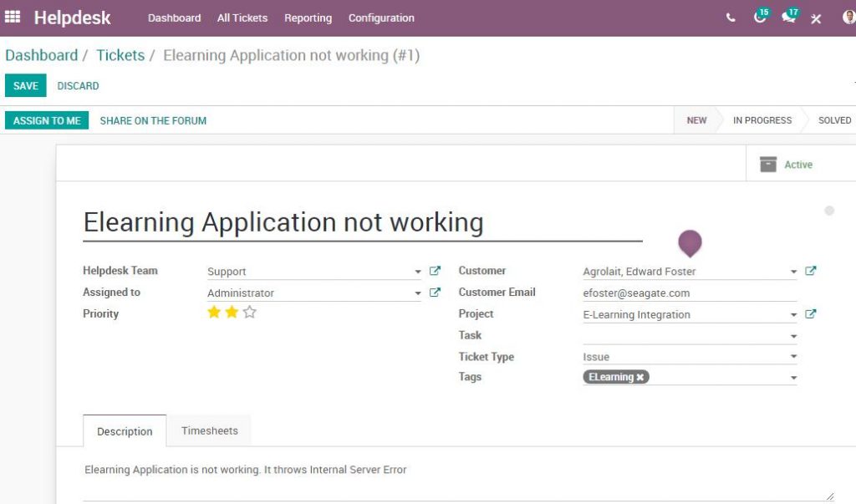Switch to the Timesheets tab
Viewport: 856px width, 504px height.
[x=209, y=430]
